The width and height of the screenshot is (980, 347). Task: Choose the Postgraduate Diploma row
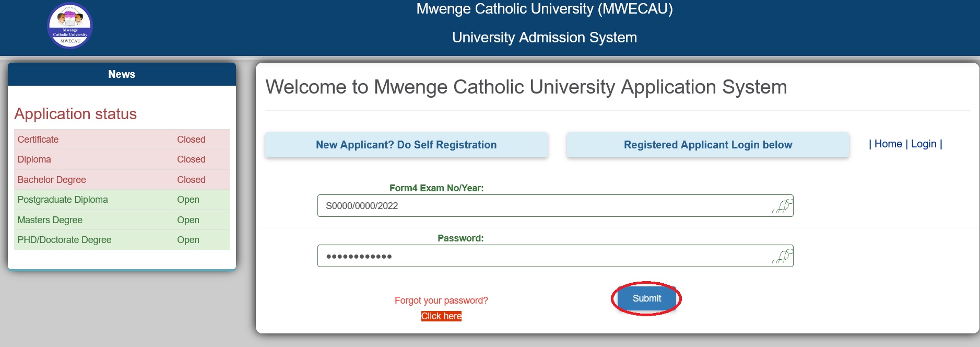point(122,200)
